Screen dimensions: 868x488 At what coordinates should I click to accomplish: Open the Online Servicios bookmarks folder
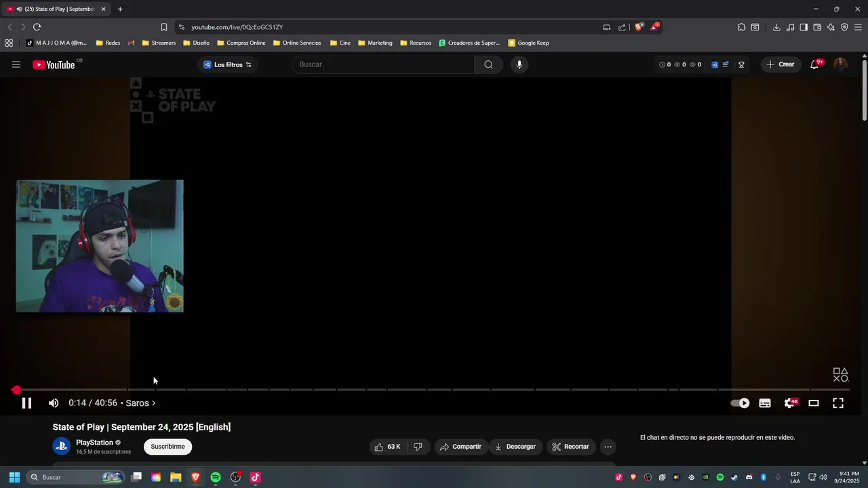point(297,43)
